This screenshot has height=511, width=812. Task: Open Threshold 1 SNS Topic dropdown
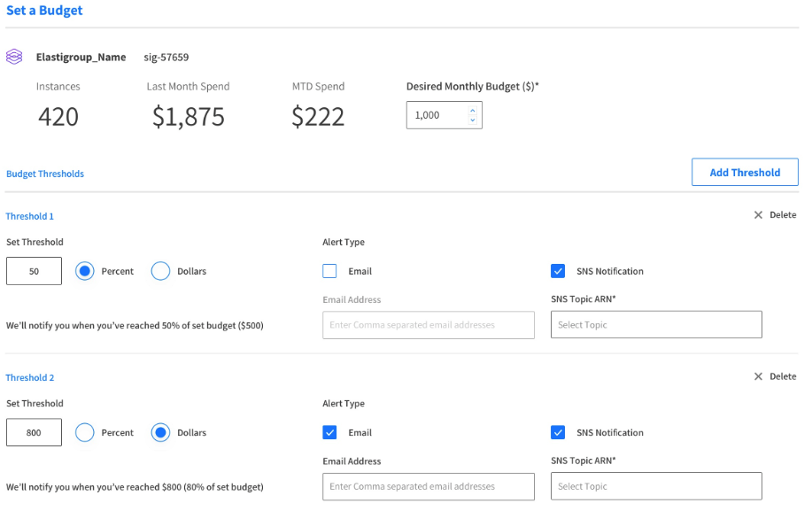(x=655, y=325)
